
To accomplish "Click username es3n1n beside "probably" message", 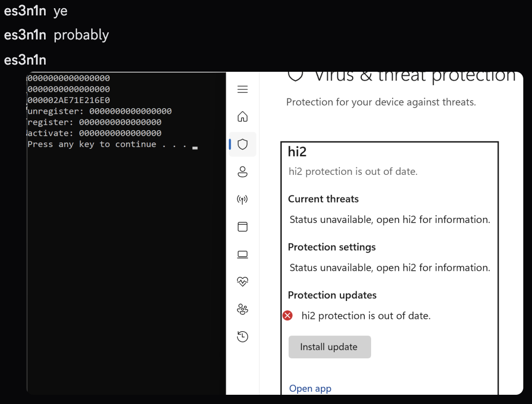I will point(25,35).
